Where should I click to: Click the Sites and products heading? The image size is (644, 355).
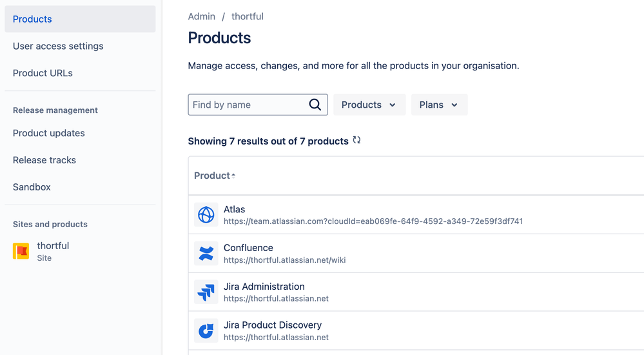(50, 224)
